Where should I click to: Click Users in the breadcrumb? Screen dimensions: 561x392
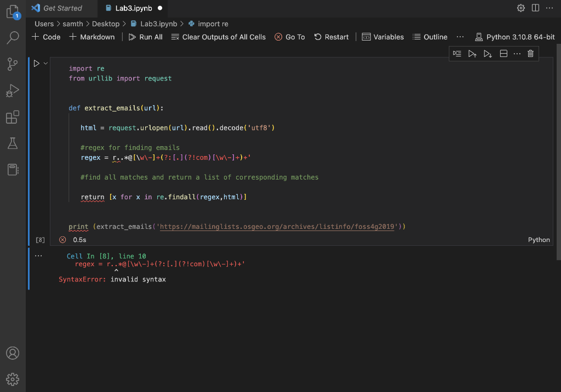click(44, 24)
